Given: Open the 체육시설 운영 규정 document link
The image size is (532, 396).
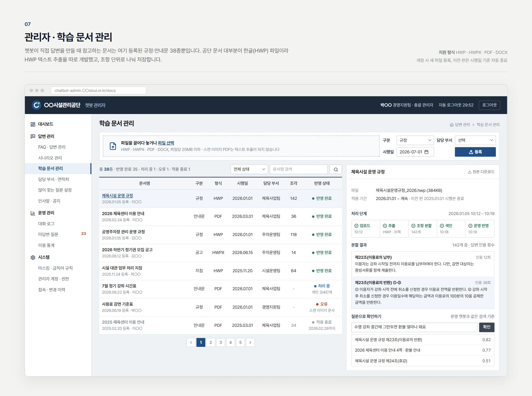Looking at the screenshot, I should click(x=117, y=195).
